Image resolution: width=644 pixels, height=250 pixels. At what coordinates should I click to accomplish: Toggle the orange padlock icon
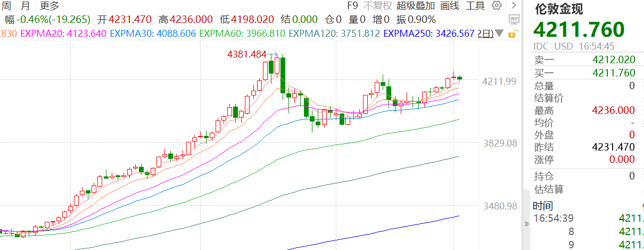point(513,34)
